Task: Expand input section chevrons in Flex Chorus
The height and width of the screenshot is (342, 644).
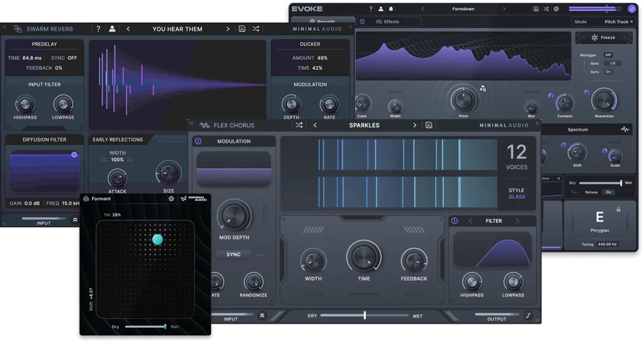Action: coord(262,316)
